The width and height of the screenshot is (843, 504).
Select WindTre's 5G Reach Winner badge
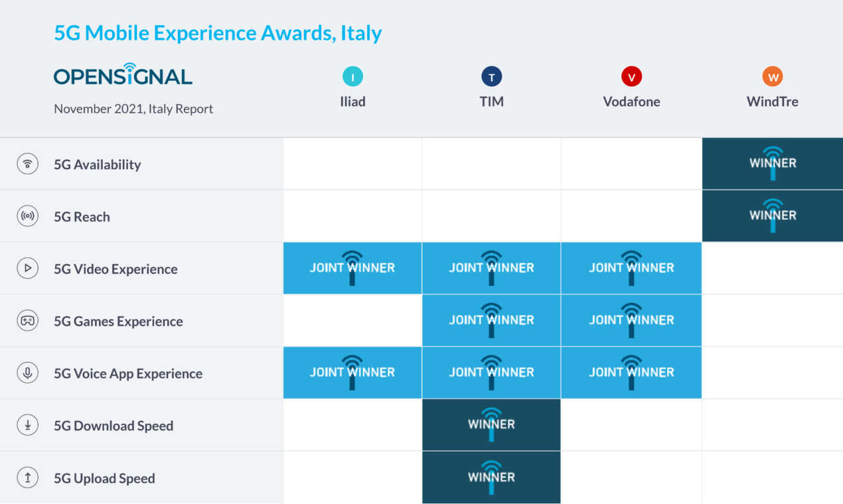click(x=773, y=216)
